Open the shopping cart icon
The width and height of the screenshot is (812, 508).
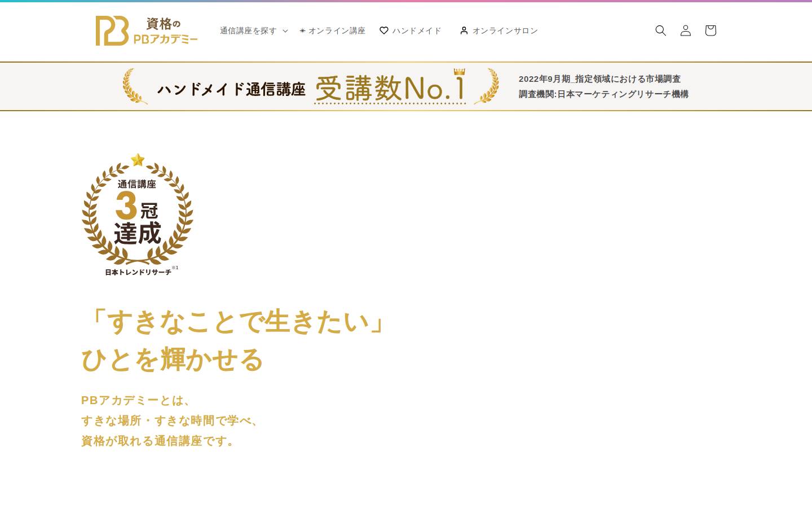click(x=710, y=30)
